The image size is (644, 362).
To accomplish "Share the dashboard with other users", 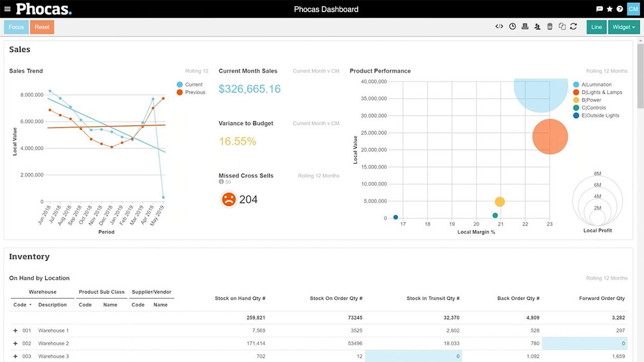I will 537,26.
